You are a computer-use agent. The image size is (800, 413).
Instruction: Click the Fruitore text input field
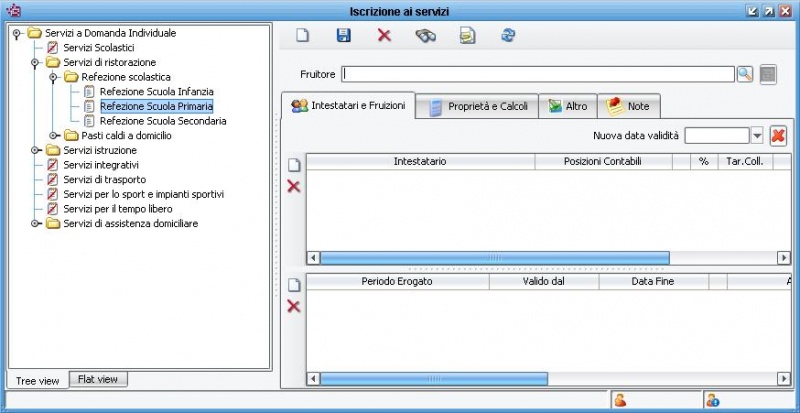click(x=538, y=75)
